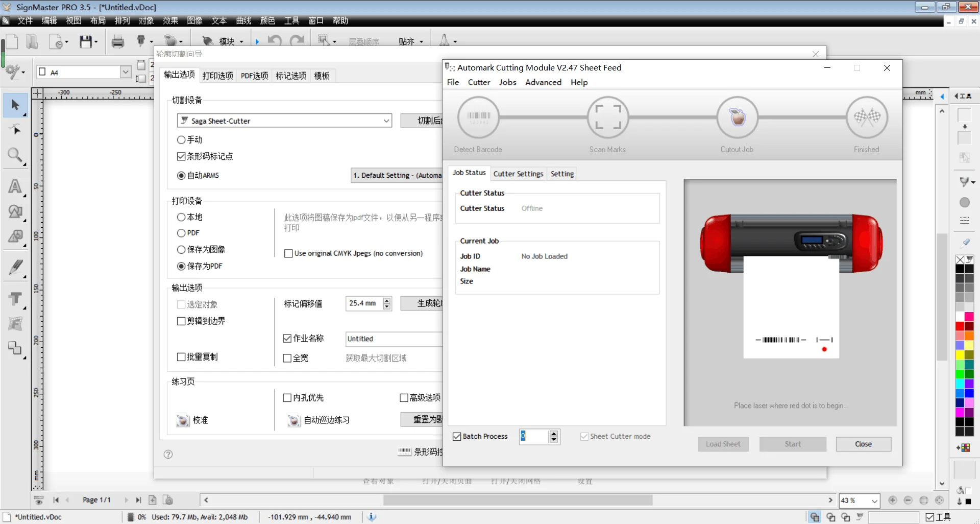Enable Use original CMYK Jpegs option
This screenshot has width=980, height=524.
288,253
